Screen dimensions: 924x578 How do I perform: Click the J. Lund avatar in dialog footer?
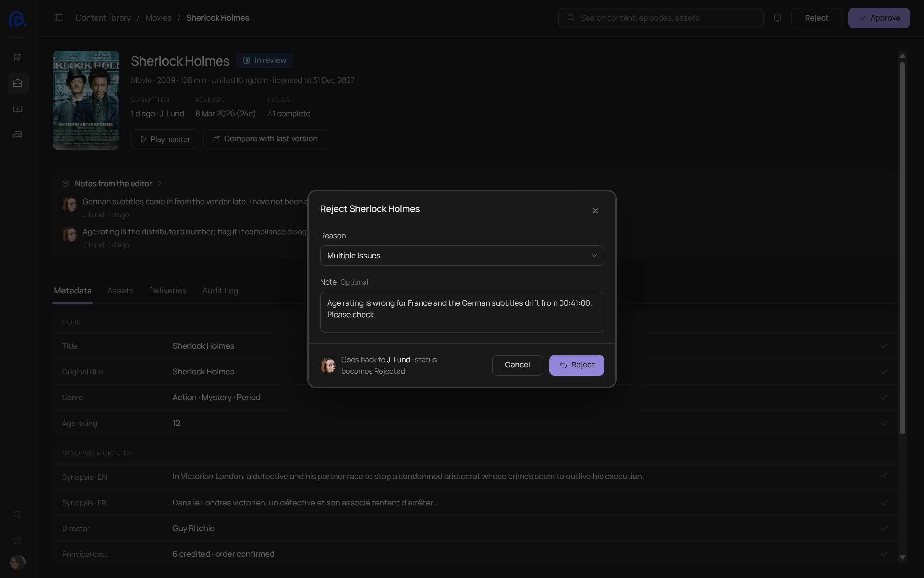(x=328, y=365)
